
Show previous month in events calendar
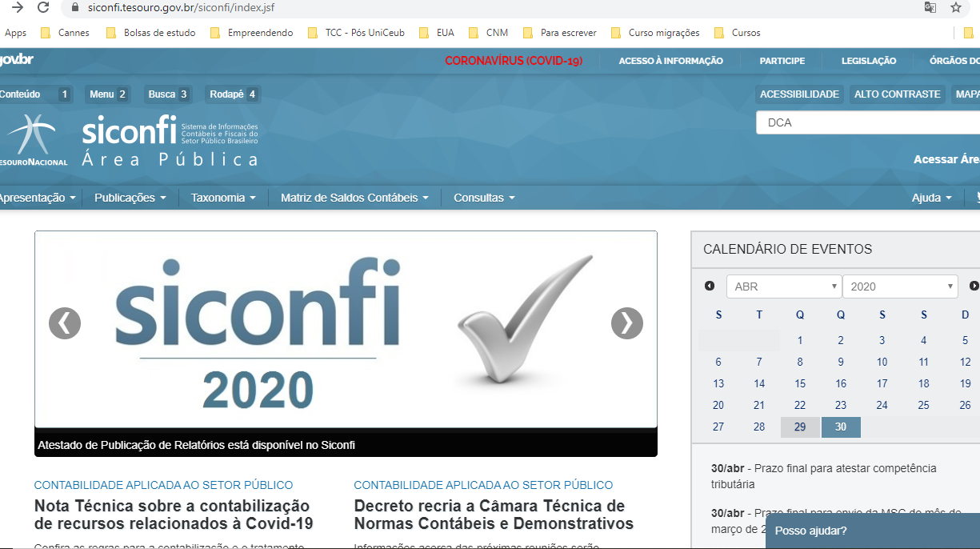710,286
